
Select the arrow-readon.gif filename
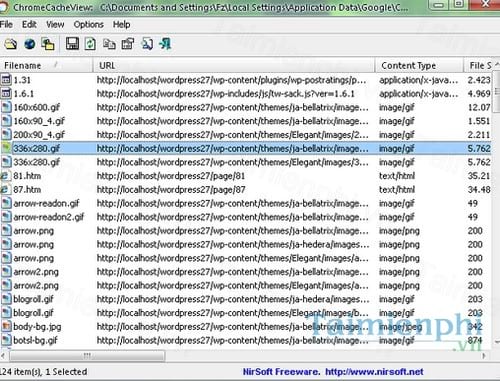(x=46, y=203)
